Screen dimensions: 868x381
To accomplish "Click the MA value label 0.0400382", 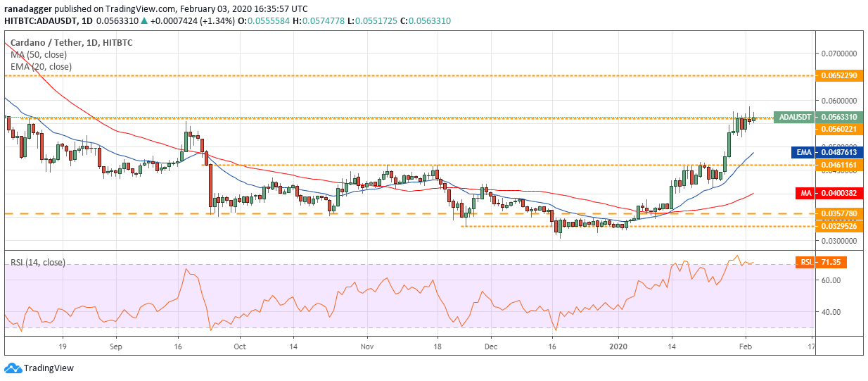I will tap(838, 193).
